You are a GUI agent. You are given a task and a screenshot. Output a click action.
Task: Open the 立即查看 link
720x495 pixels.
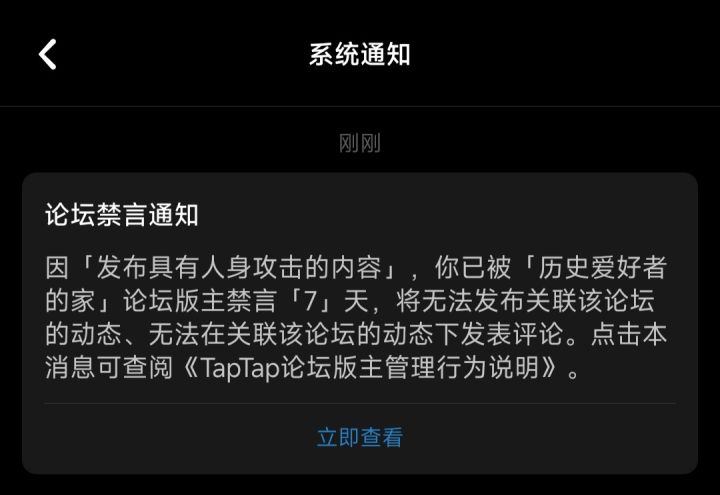click(x=360, y=437)
